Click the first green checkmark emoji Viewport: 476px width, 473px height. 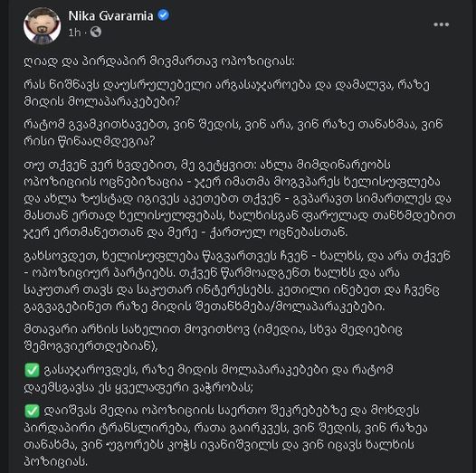click(32, 371)
